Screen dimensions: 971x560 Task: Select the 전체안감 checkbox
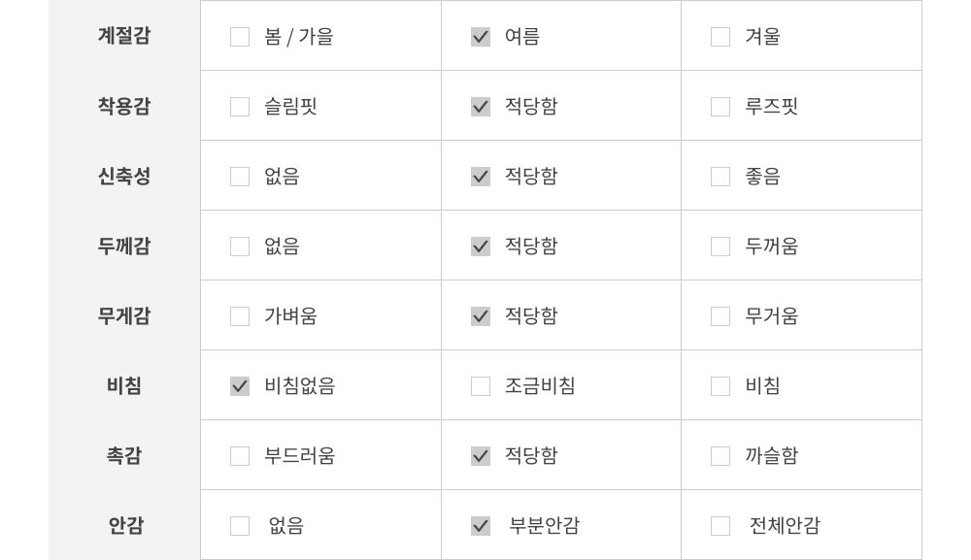tap(720, 526)
